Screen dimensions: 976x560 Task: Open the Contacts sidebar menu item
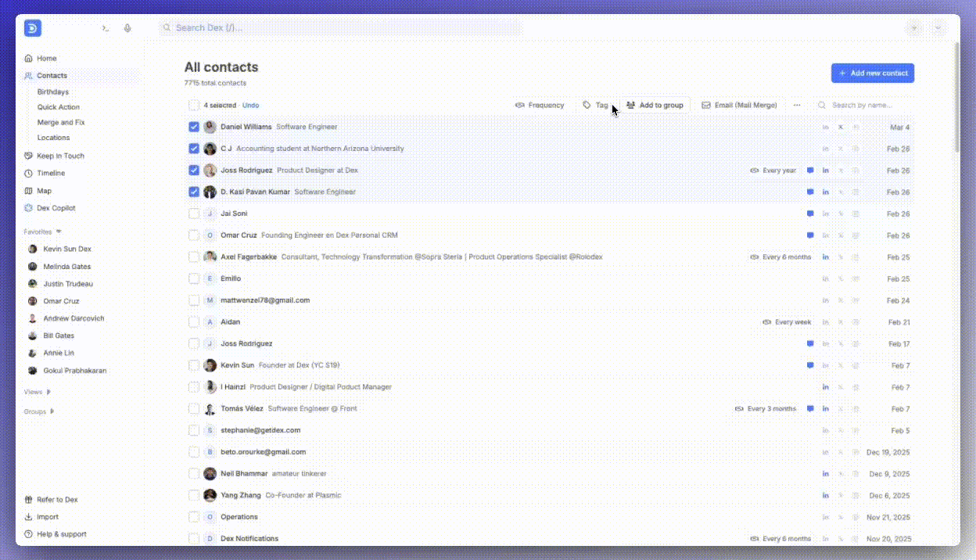pyautogui.click(x=52, y=75)
